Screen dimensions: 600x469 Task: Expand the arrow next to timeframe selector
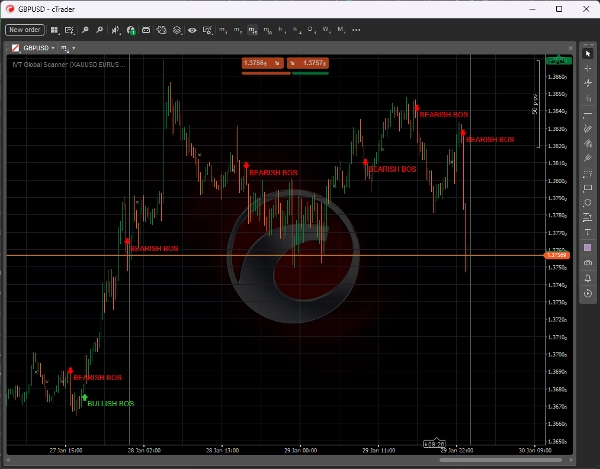73,48
